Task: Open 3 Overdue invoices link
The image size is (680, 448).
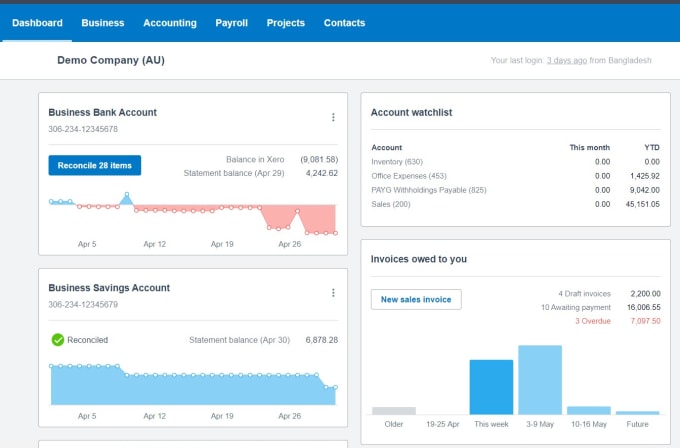Action: tap(593, 321)
